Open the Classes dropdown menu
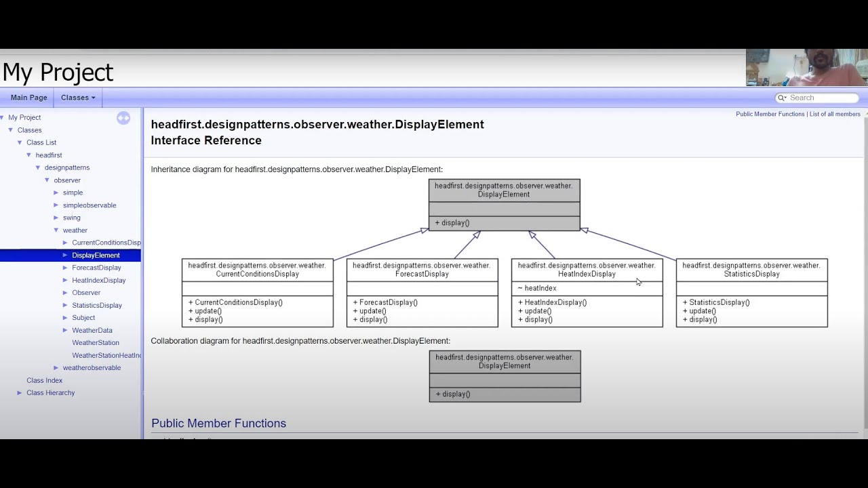 coord(78,98)
